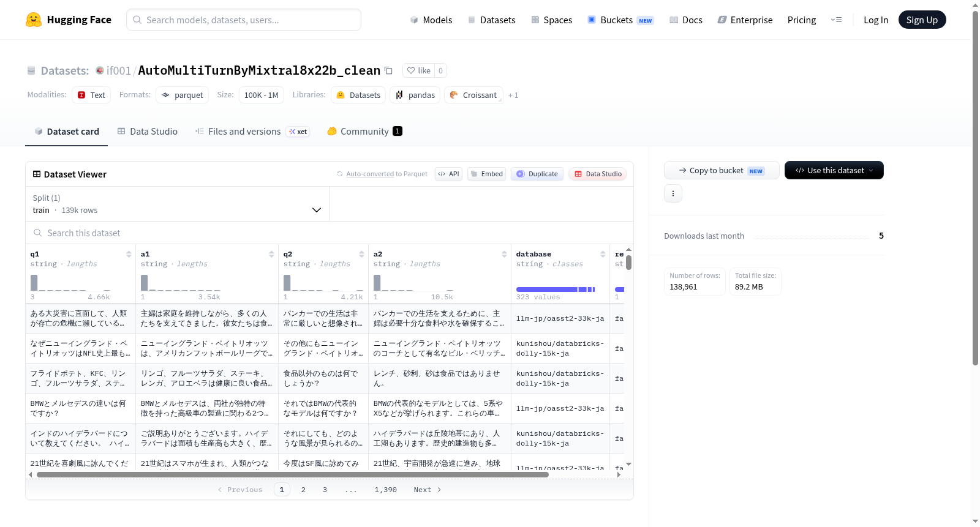Click the API button in Dataset Viewer
Image resolution: width=980 pixels, height=527 pixels.
point(448,174)
